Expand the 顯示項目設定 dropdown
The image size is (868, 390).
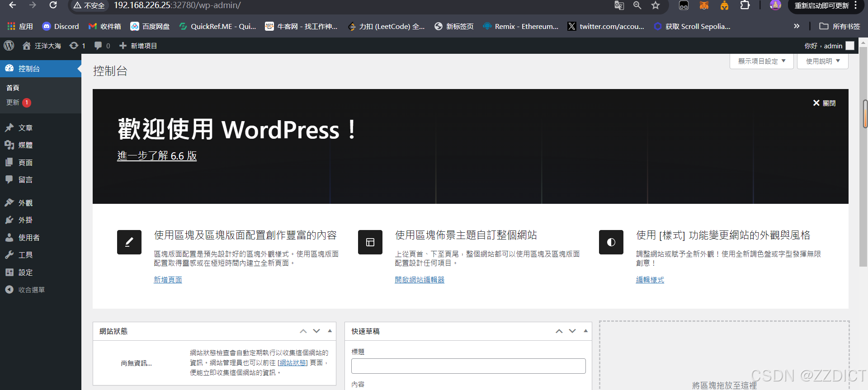point(762,61)
